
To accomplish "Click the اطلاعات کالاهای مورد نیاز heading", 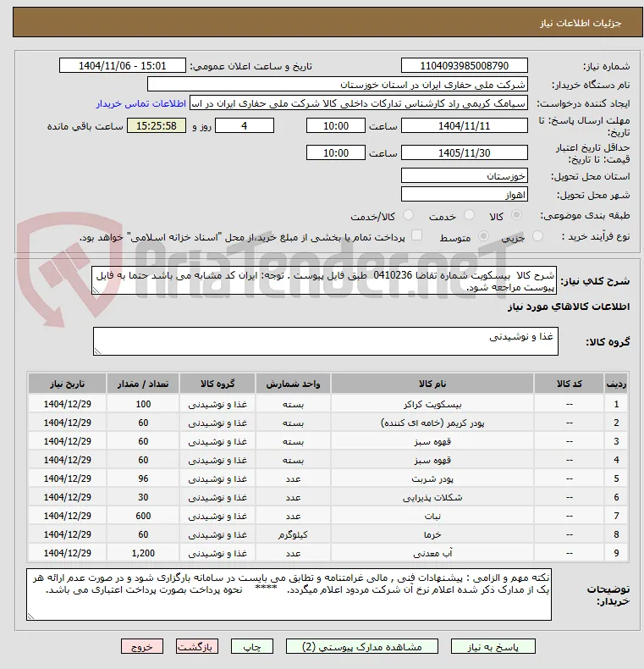I will coord(569,307).
